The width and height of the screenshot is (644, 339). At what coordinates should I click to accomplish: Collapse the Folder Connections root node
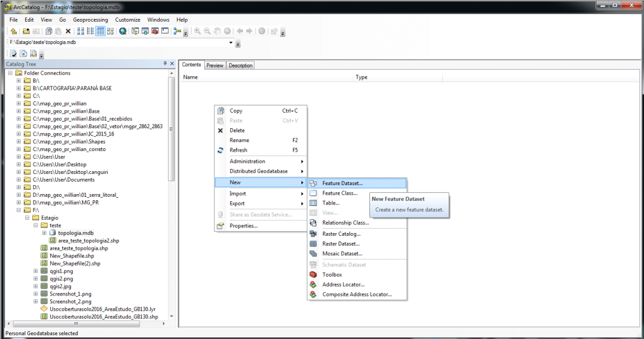[10, 73]
